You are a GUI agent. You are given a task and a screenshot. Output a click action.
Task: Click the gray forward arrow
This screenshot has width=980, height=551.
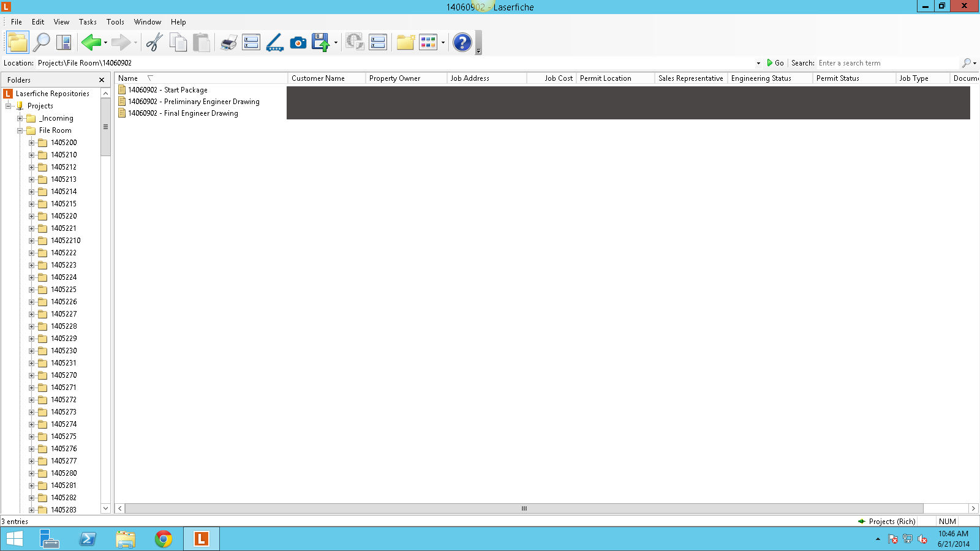click(121, 42)
